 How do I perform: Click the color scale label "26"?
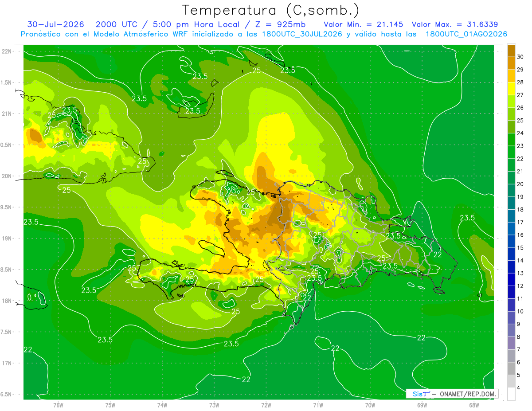(x=520, y=108)
